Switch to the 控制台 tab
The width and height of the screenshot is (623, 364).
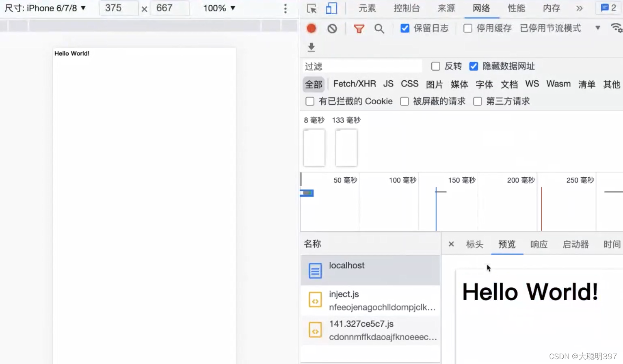click(x=407, y=8)
